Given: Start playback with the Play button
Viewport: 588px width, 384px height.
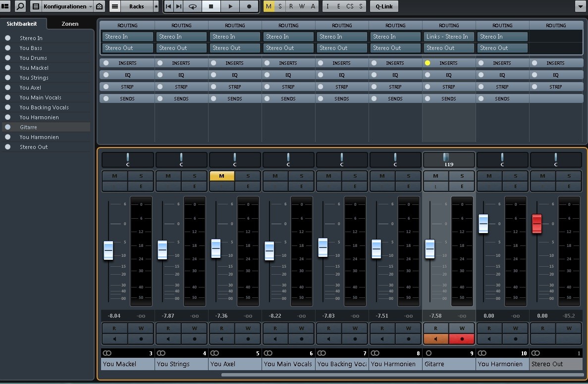Looking at the screenshot, I should point(230,6).
